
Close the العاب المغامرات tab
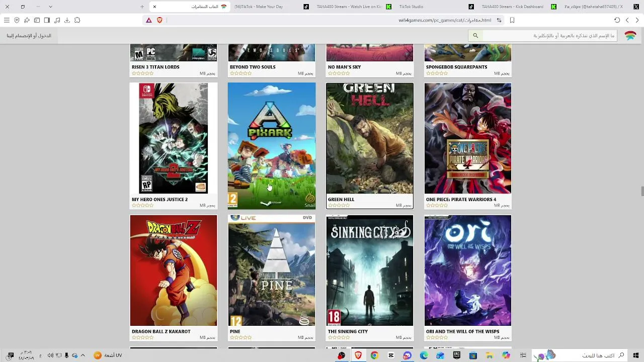coord(154,7)
